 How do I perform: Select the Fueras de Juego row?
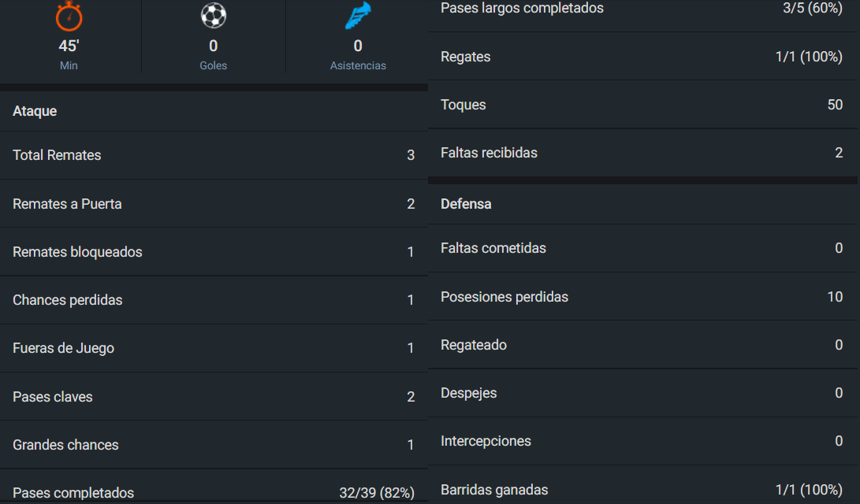[214, 348]
